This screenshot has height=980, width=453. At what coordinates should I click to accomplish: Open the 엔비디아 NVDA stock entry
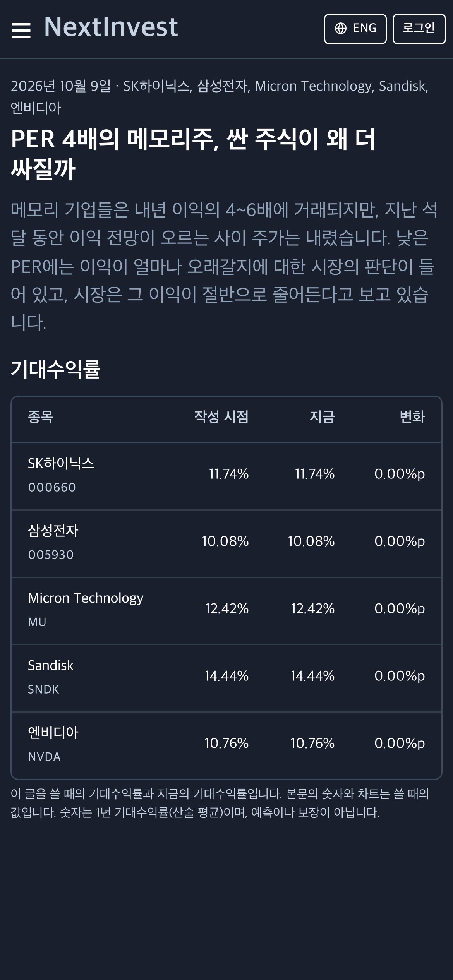pyautogui.click(x=226, y=745)
